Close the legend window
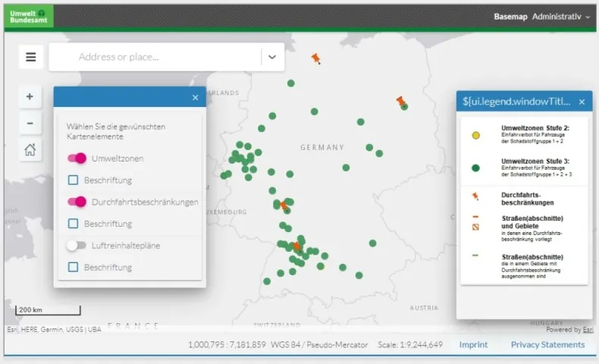 [582, 102]
